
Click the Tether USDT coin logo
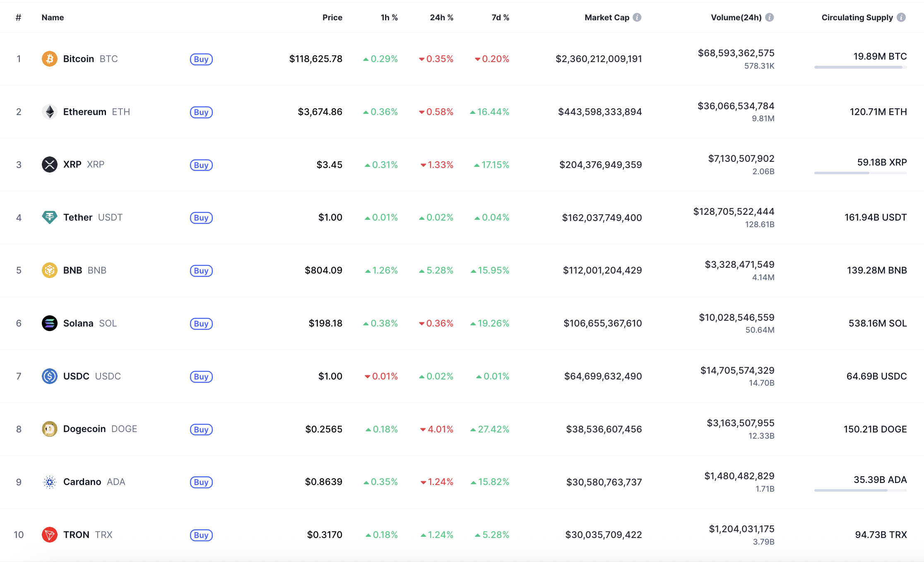tap(49, 217)
